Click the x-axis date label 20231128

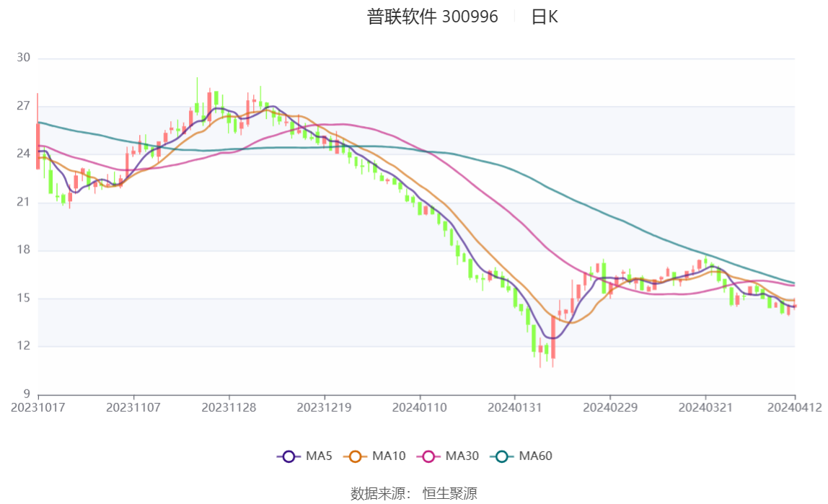coord(229,408)
